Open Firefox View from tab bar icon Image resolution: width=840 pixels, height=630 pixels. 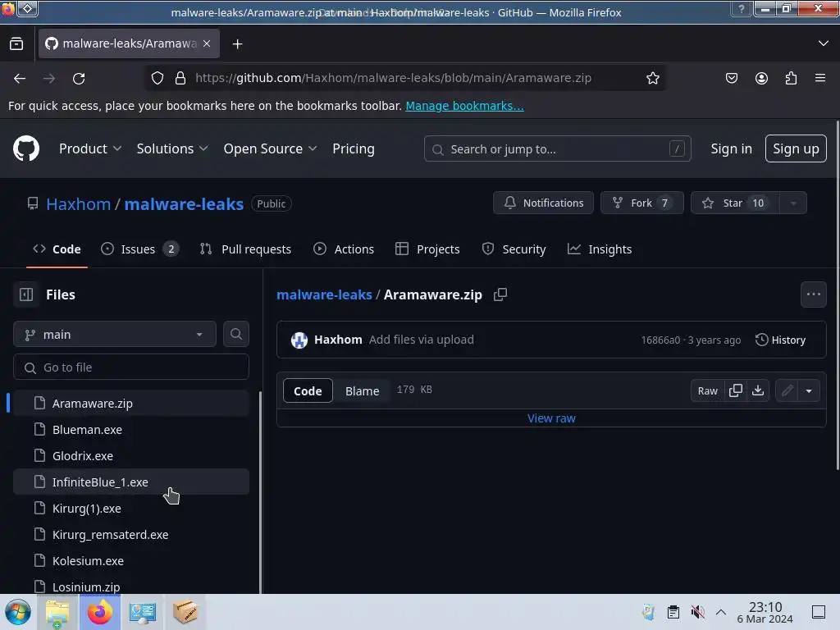[16, 44]
